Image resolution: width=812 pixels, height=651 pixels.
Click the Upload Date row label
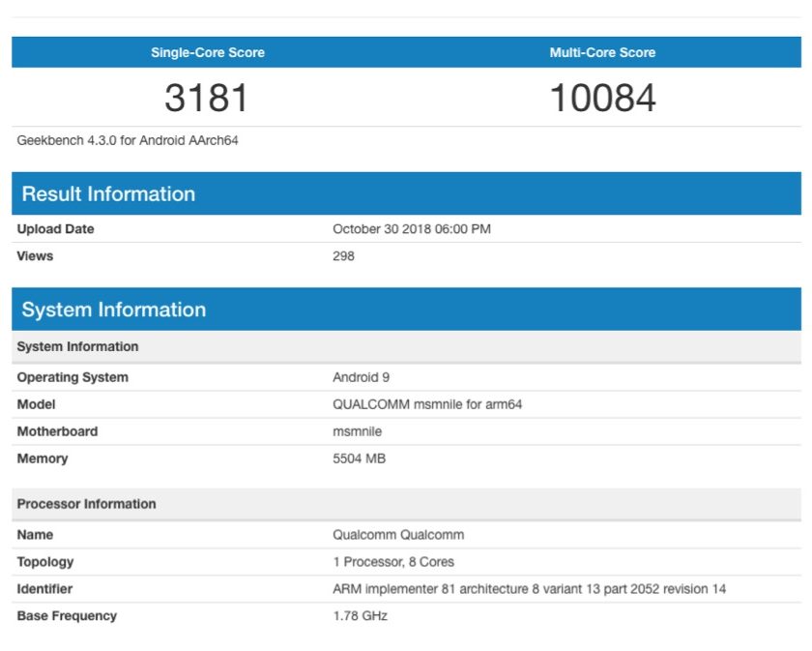(55, 229)
